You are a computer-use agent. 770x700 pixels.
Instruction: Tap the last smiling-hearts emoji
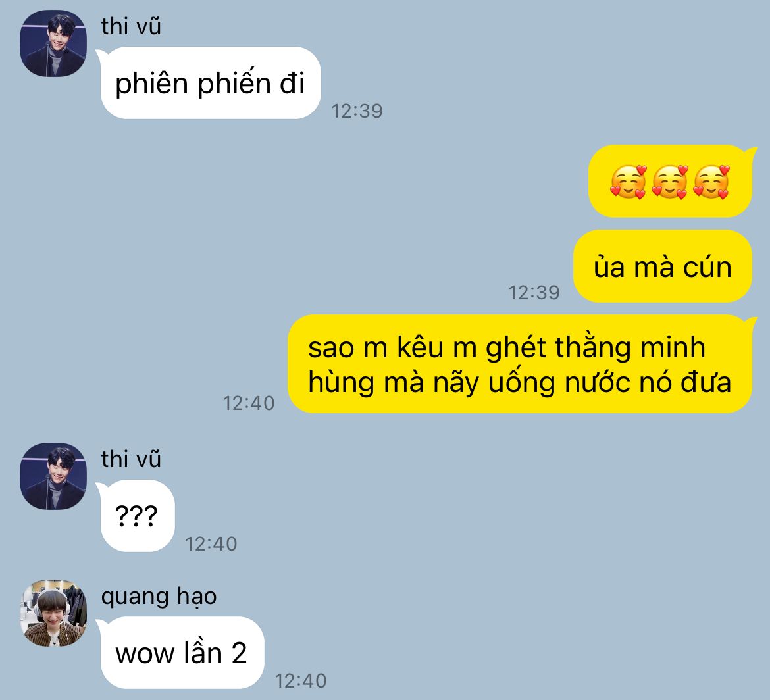coord(711,182)
